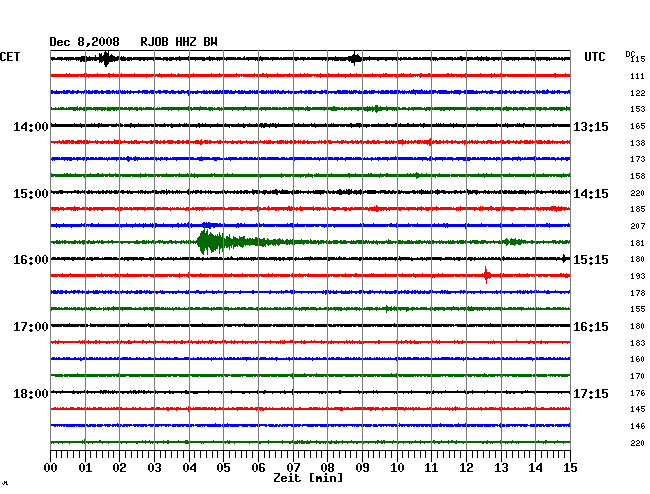Click the date label Dec 8,2008
650x494 pixels.
[x=84, y=42]
